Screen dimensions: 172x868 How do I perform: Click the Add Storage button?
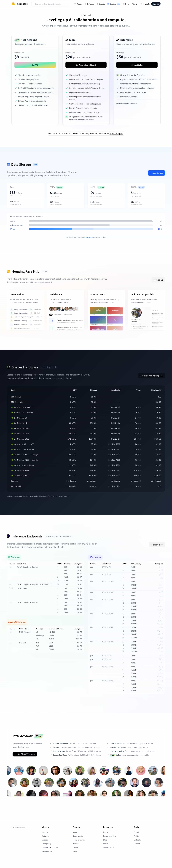point(156,173)
